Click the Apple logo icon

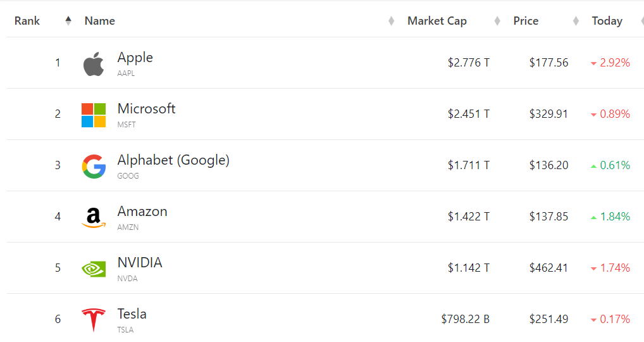(94, 64)
